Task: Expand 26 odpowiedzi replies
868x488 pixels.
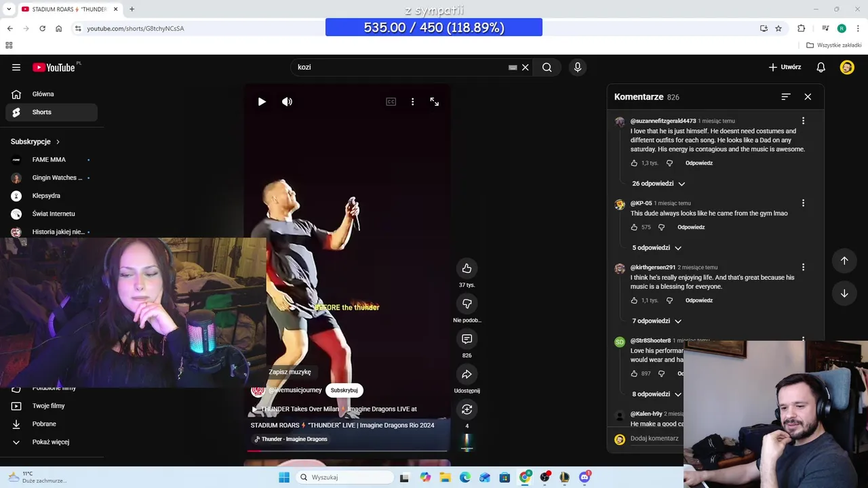Action: click(x=658, y=184)
